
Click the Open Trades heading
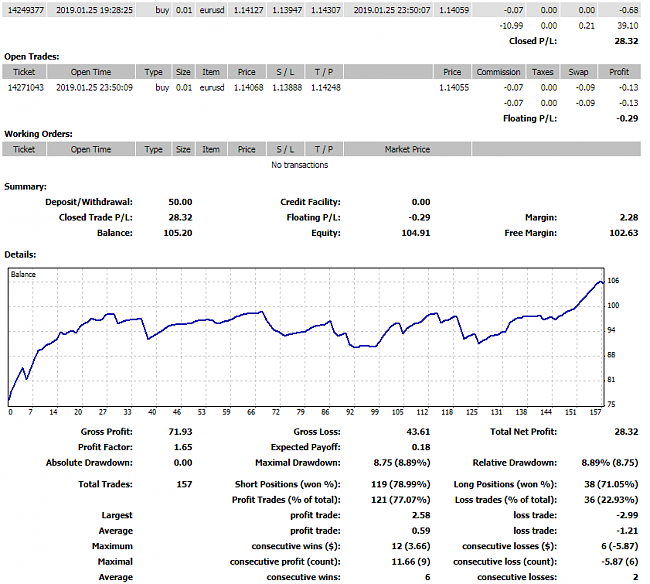32,57
